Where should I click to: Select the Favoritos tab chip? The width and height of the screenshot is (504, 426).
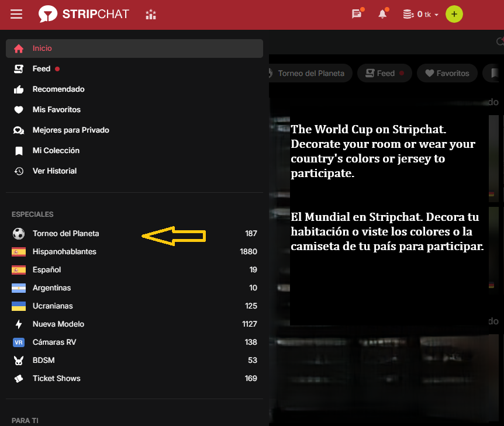click(x=447, y=73)
